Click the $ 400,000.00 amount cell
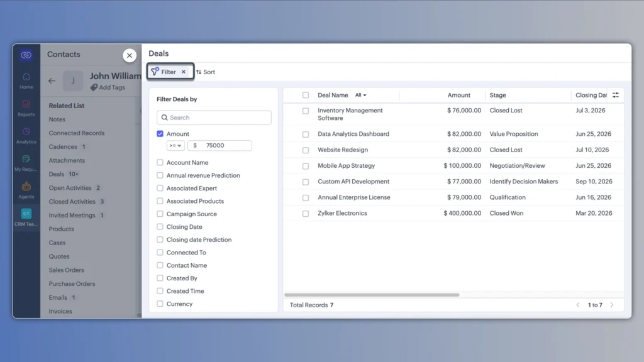The image size is (644, 362). coord(462,214)
